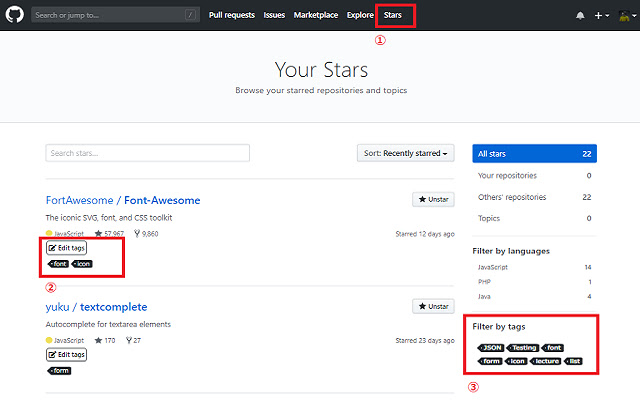Click the Your Stars page heading
The width and height of the screenshot is (640, 400).
(321, 70)
